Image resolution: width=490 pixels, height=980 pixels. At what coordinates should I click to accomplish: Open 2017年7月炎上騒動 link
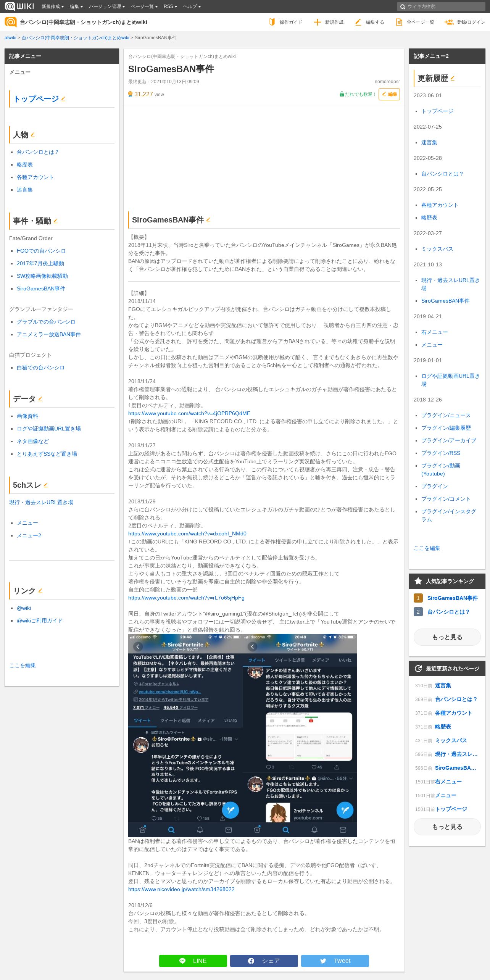click(x=40, y=263)
